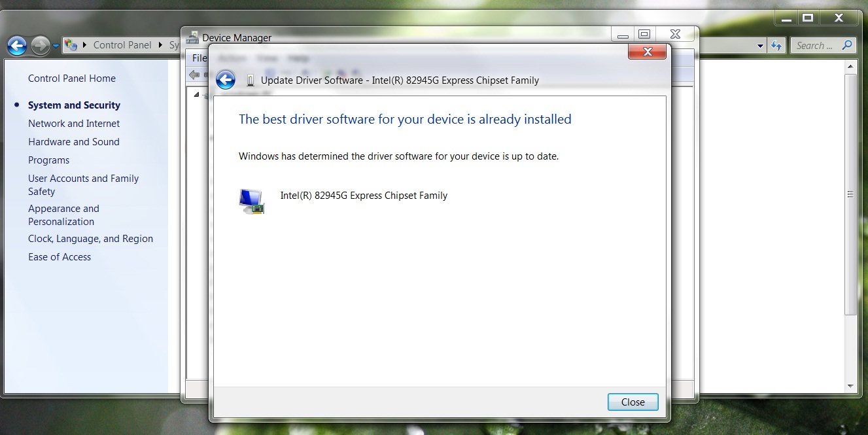
Task: Click the Close button in the wizard
Action: tap(632, 402)
